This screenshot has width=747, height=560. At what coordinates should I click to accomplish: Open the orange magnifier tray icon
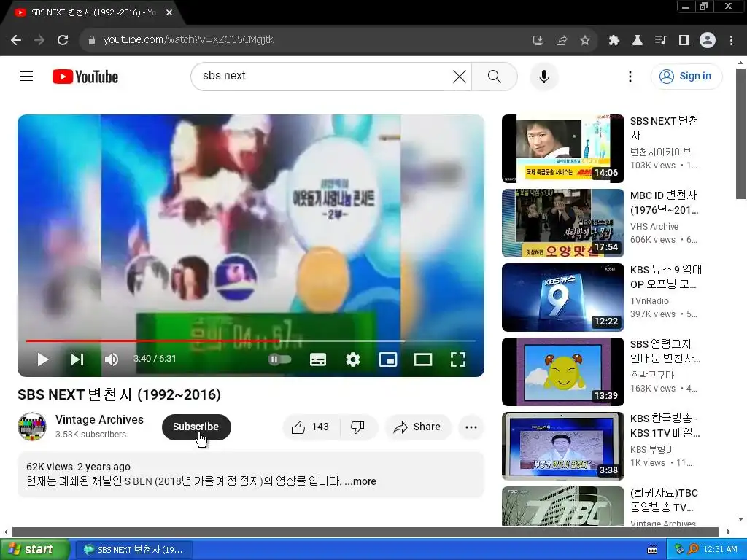[693, 550]
